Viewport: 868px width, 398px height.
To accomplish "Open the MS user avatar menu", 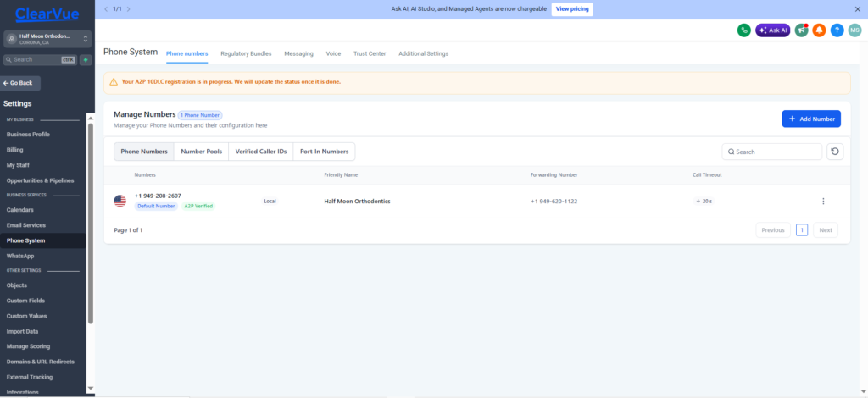I will (854, 30).
